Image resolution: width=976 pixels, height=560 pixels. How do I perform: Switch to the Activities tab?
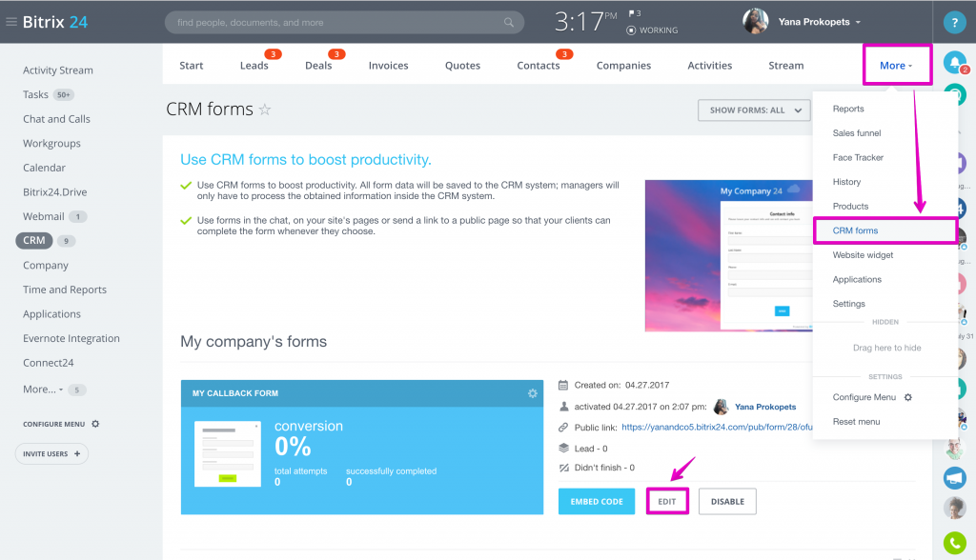[x=709, y=66]
